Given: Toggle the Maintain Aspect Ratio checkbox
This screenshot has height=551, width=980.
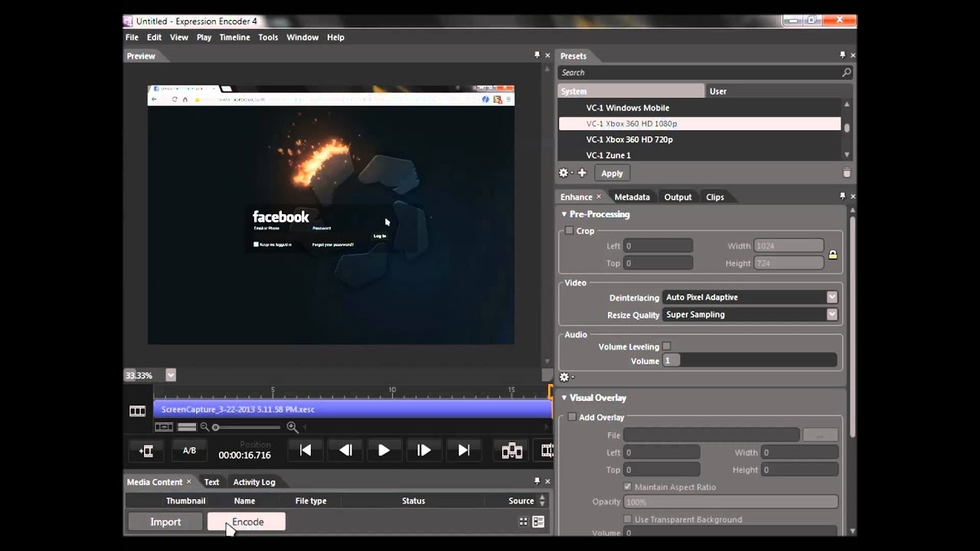Looking at the screenshot, I should (628, 487).
